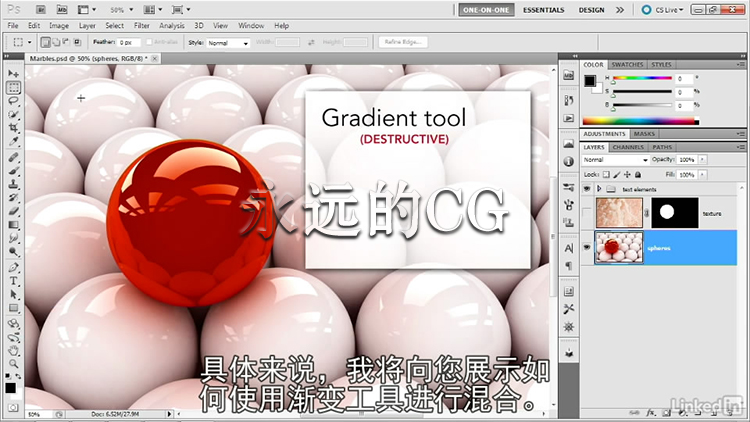Open the Info panel icon
This screenshot has height=422, width=750.
(569, 162)
